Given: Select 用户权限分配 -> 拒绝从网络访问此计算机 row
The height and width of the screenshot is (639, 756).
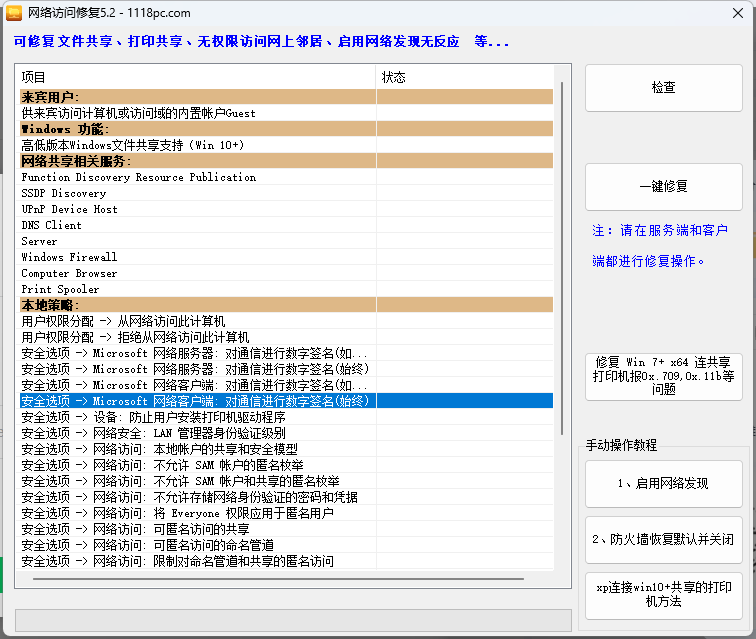Looking at the screenshot, I should [286, 337].
